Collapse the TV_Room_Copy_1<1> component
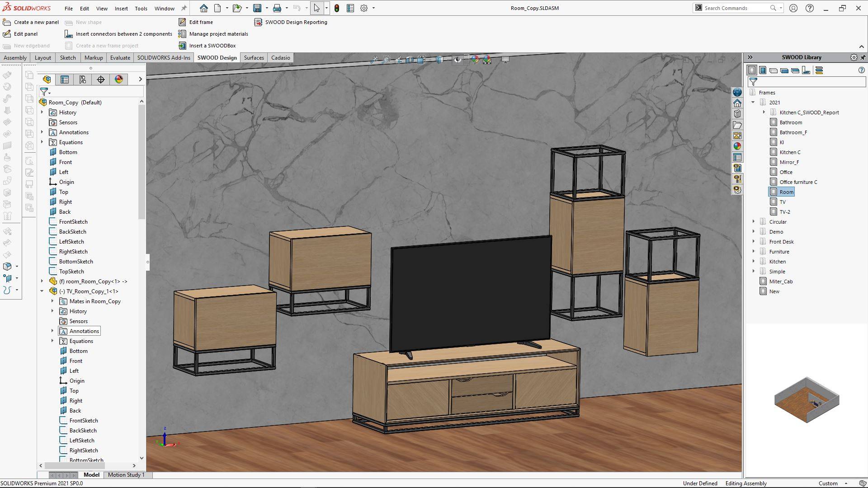 [x=42, y=291]
